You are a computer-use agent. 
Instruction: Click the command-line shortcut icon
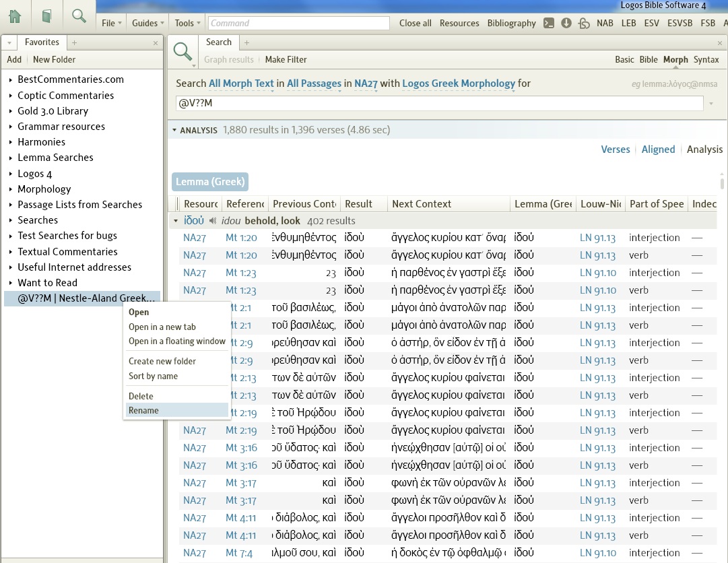[549, 23]
